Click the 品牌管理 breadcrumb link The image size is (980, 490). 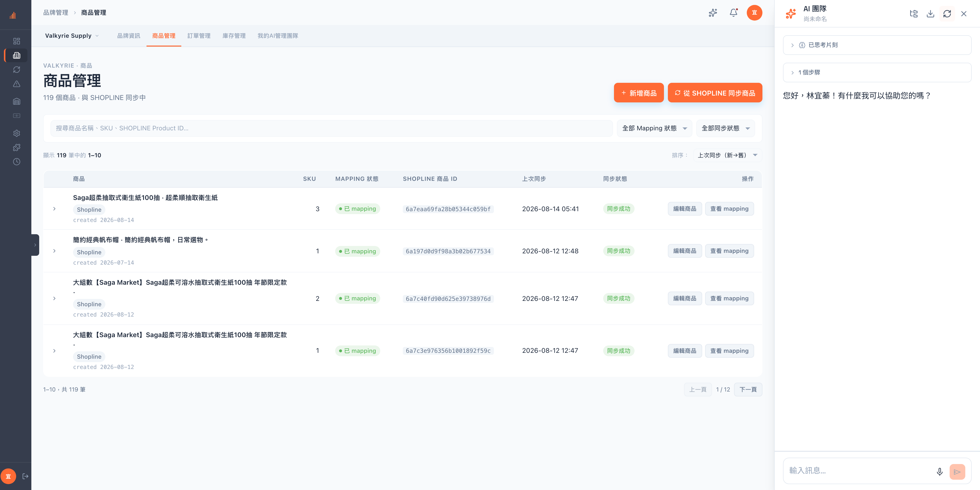click(x=56, y=12)
